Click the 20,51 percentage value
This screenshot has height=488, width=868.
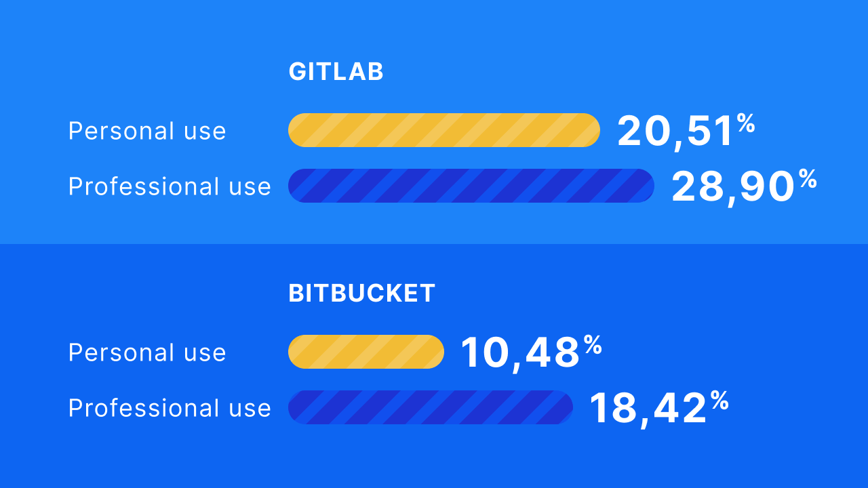coord(675,131)
